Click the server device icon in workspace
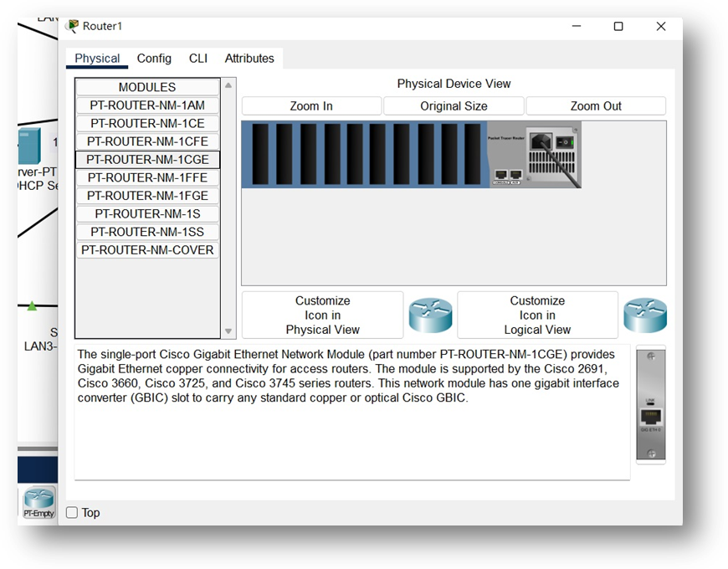 tap(27, 147)
